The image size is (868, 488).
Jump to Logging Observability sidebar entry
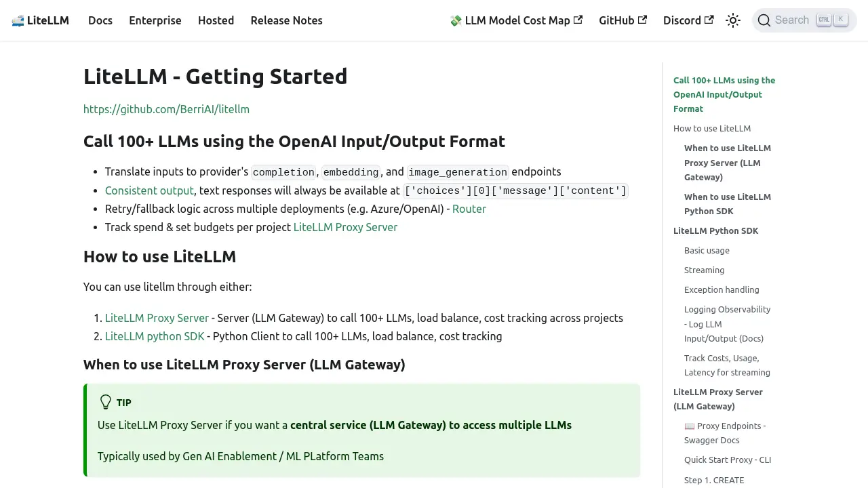(728, 324)
